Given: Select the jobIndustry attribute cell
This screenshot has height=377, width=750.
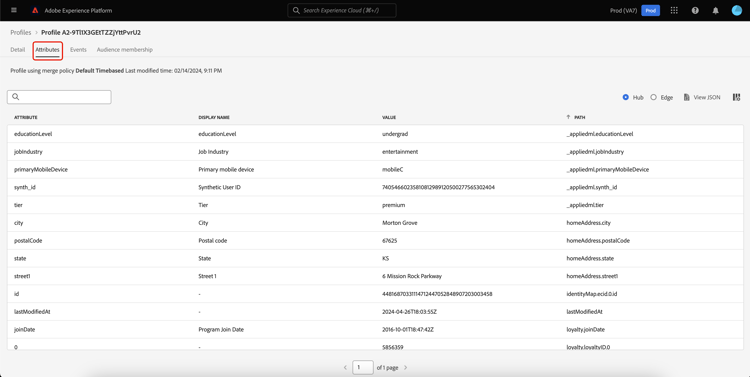Looking at the screenshot, I should tap(29, 152).
